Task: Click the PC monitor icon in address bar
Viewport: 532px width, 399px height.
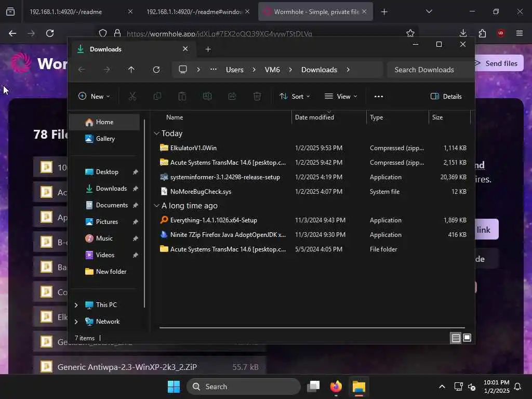Action: pos(183,70)
